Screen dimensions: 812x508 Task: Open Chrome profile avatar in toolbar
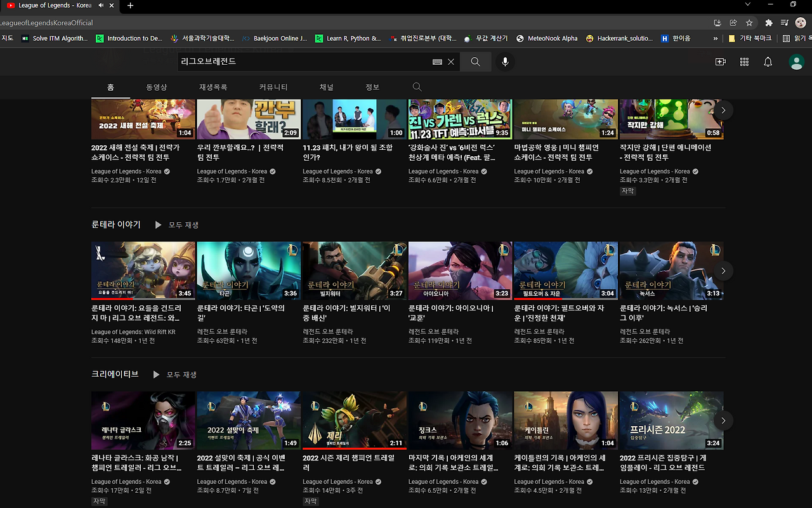pos(801,23)
